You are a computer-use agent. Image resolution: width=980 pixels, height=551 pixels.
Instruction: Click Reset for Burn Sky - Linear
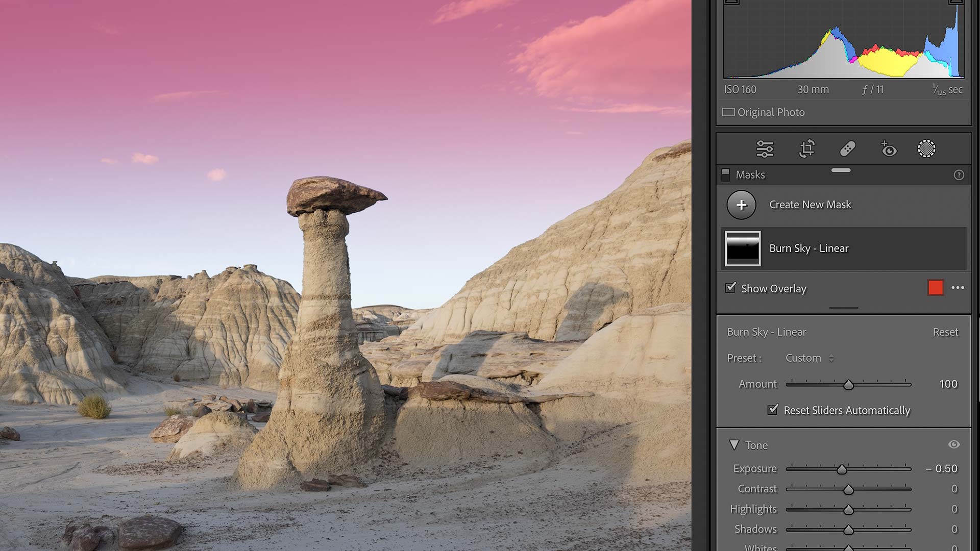(x=945, y=332)
